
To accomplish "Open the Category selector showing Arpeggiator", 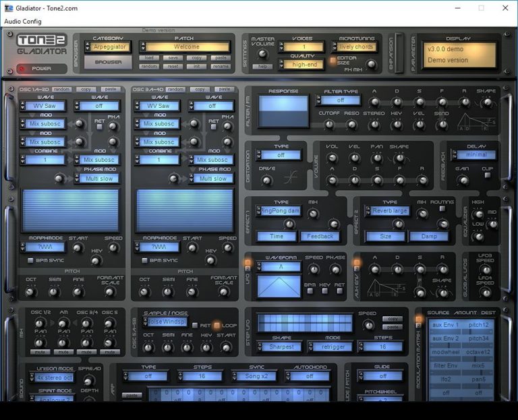I will [x=108, y=47].
